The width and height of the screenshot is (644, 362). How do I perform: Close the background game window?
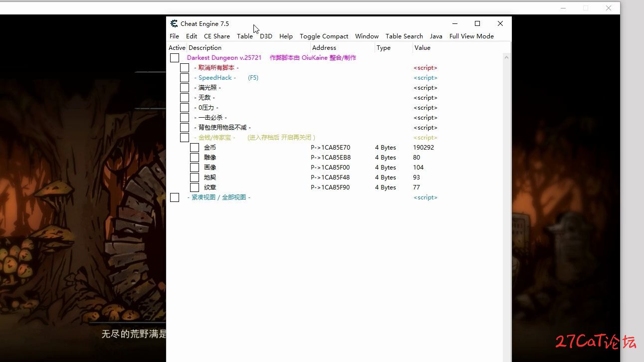[x=609, y=8]
